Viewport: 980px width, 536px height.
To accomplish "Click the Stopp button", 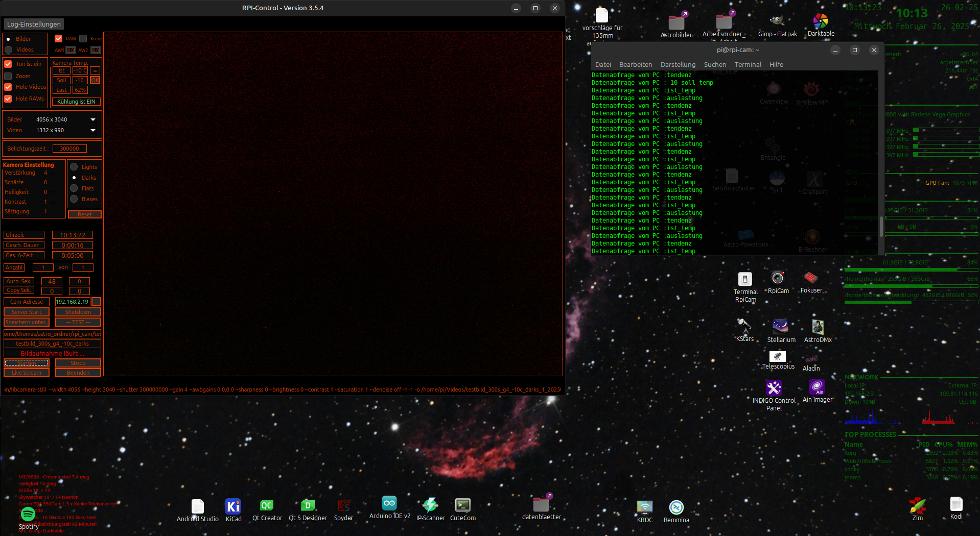I will tap(78, 363).
